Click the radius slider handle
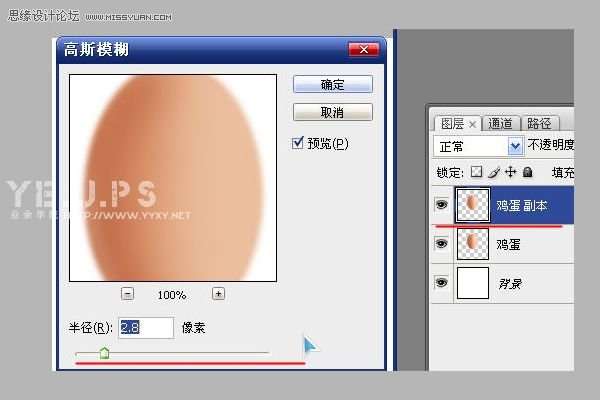Viewport: 600px width, 400px height. [x=104, y=352]
